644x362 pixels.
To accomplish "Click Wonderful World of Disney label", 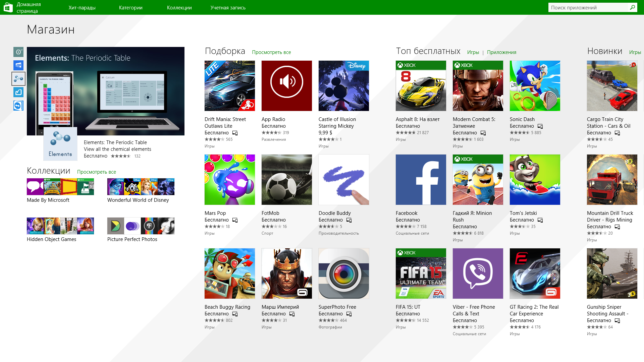I will 138,200.
